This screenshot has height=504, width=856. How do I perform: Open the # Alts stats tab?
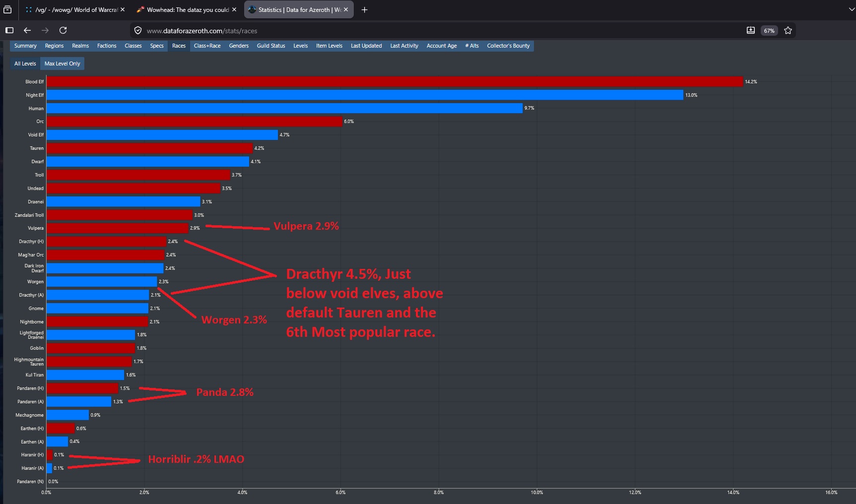[x=472, y=46]
